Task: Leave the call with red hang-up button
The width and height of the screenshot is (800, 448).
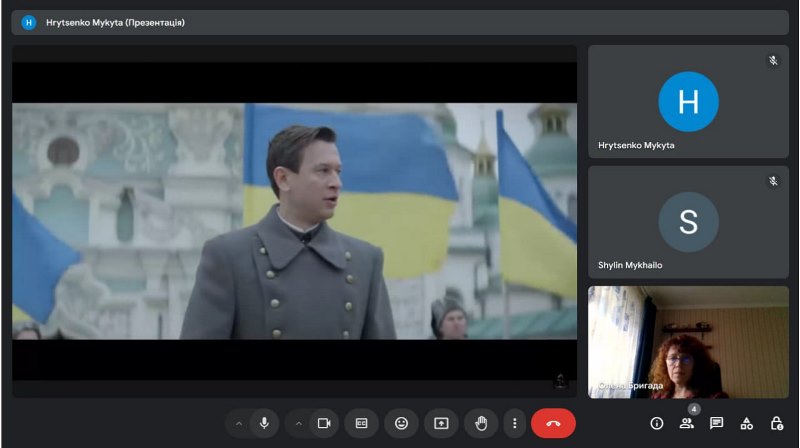Action: click(x=553, y=424)
